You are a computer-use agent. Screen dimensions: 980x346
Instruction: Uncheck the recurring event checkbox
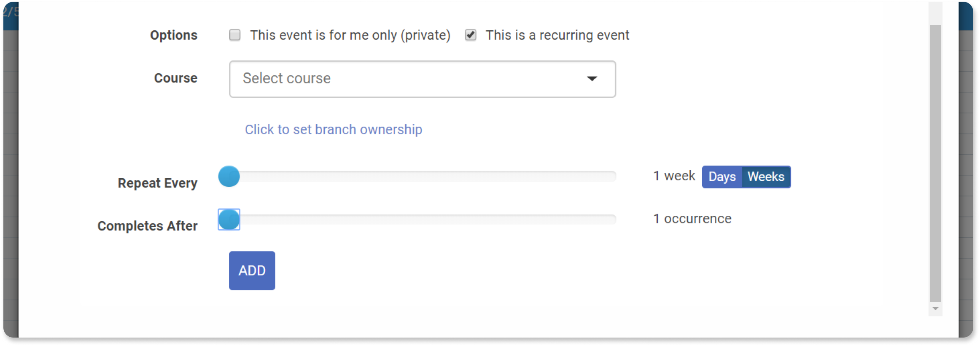coord(471,35)
